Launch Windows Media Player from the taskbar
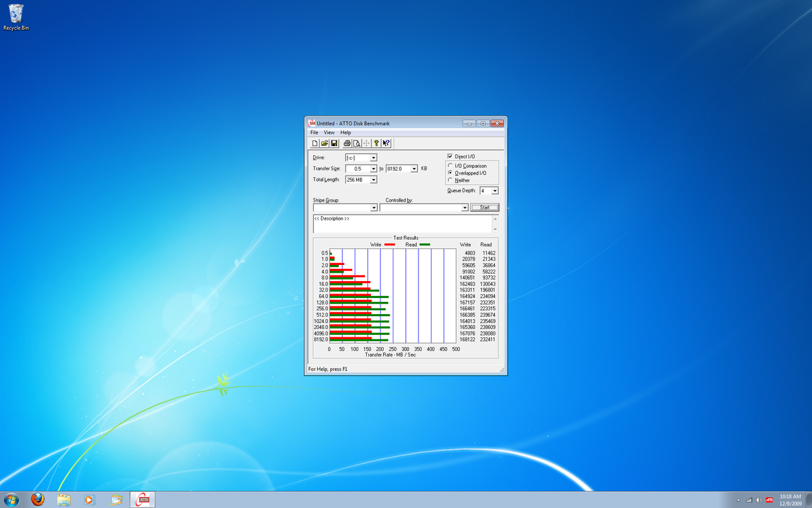This screenshot has width=812, height=508. click(x=90, y=500)
